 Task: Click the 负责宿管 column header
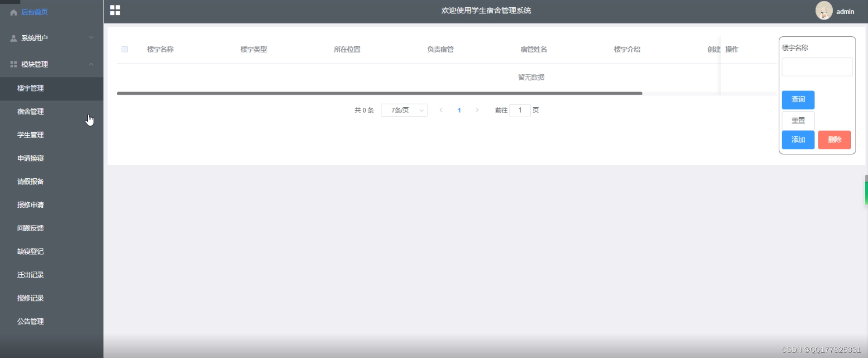click(x=440, y=49)
